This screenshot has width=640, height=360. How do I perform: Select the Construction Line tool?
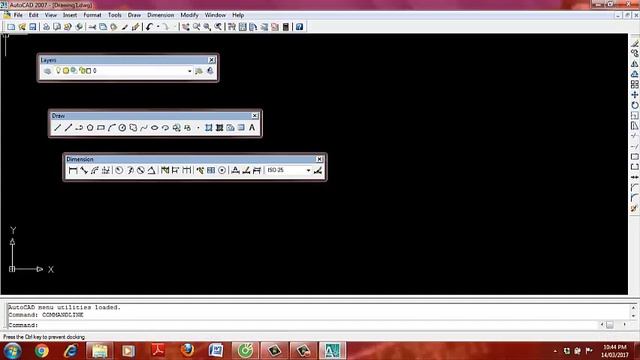coord(68,128)
